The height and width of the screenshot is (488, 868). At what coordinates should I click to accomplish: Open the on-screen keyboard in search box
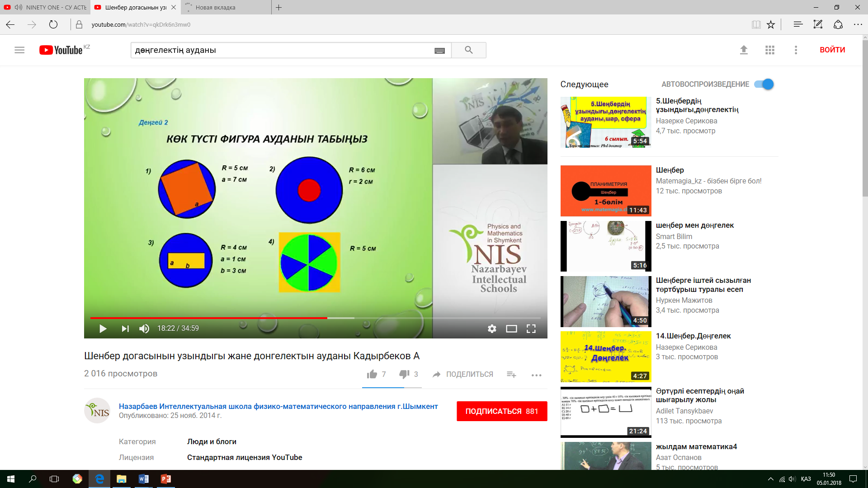pyautogui.click(x=439, y=51)
